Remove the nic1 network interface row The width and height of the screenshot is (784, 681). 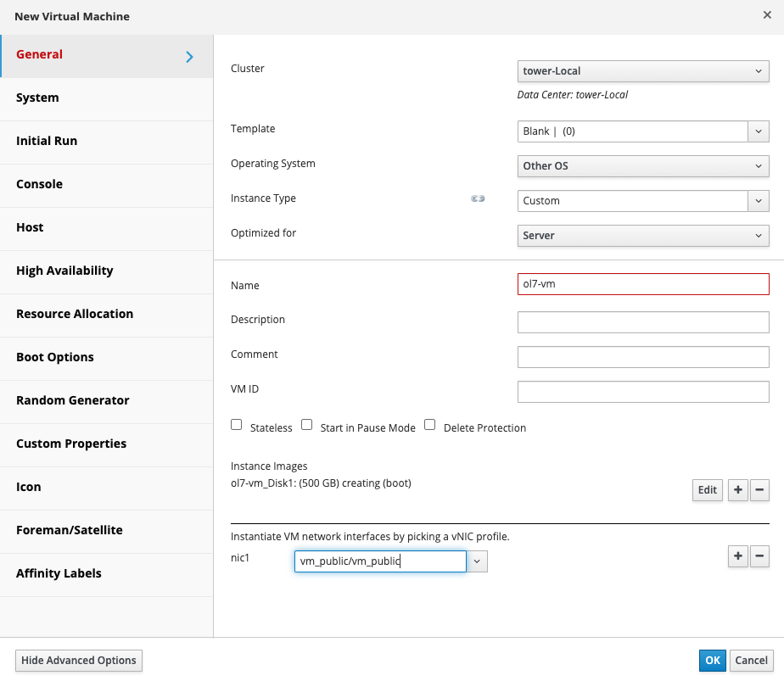coord(760,556)
